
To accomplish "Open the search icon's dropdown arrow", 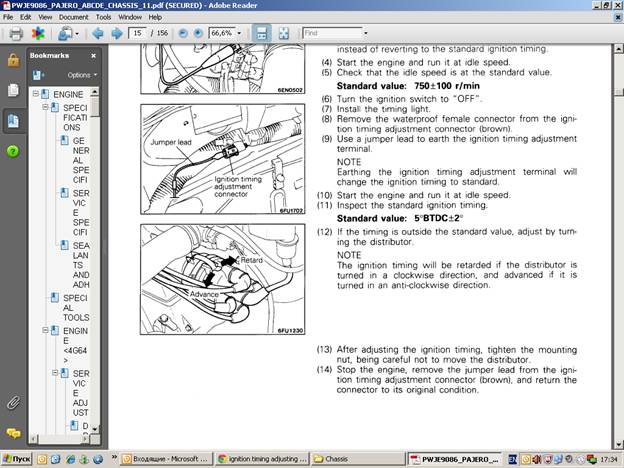I will 77,34.
